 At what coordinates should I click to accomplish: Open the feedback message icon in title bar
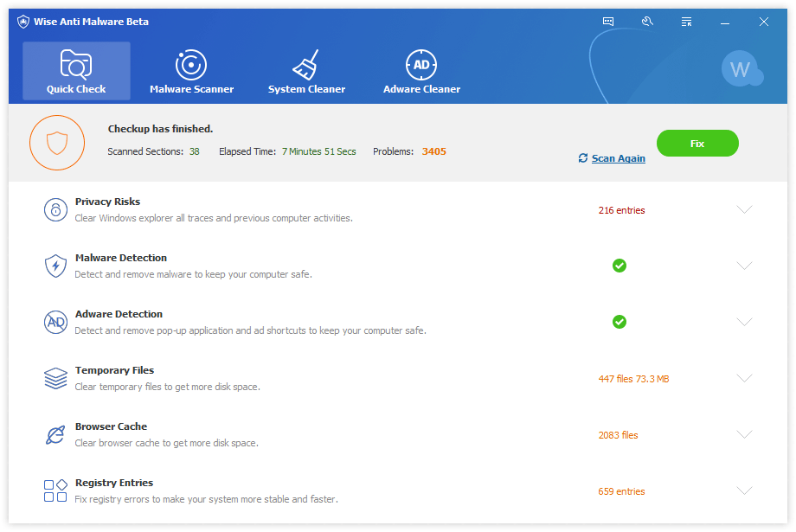click(608, 22)
